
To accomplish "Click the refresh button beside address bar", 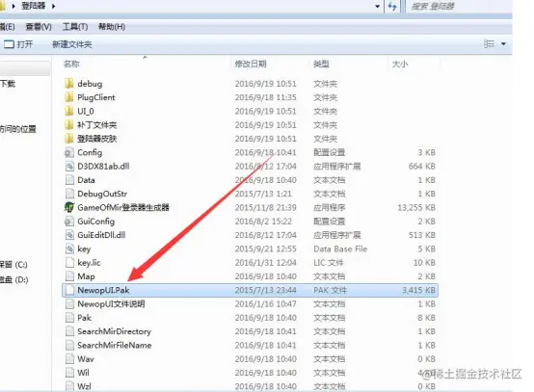I will coord(392,6).
